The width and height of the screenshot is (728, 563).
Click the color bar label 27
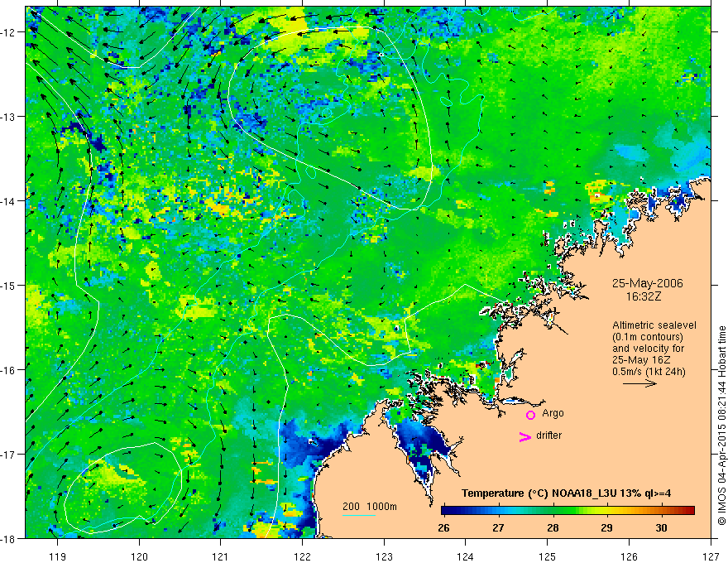pyautogui.click(x=498, y=527)
